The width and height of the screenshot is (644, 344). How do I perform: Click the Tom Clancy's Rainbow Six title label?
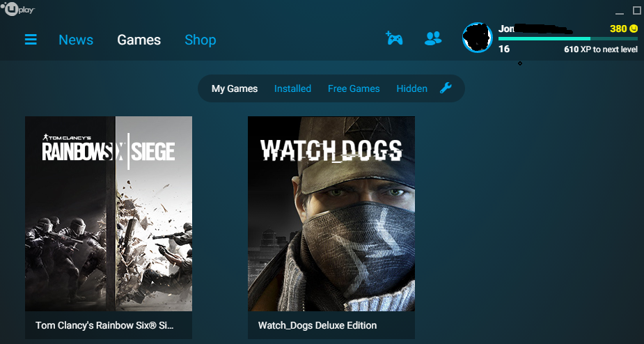tap(104, 325)
